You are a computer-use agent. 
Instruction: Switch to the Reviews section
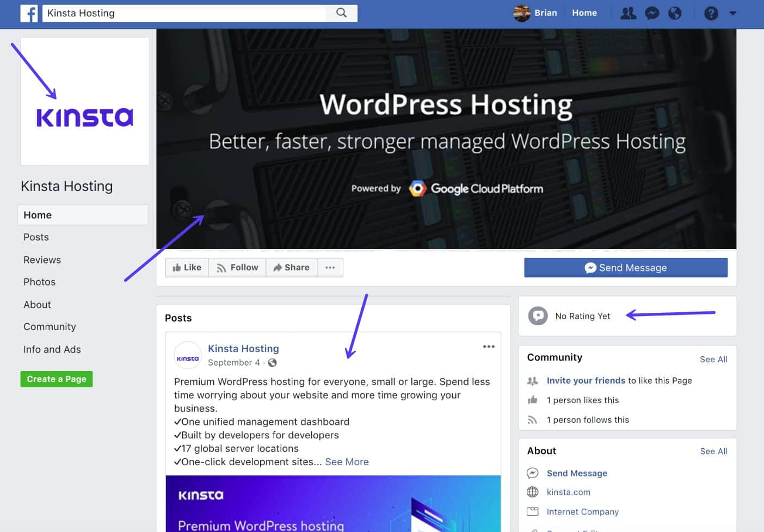pos(42,259)
